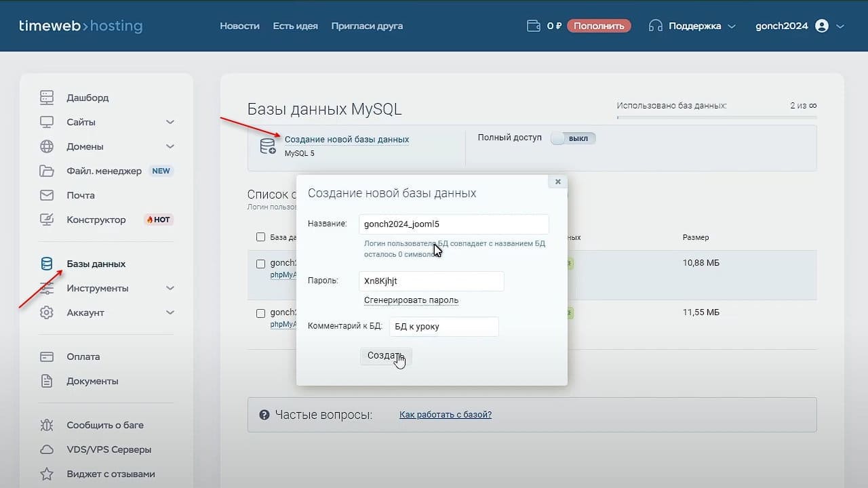Open the gonch2024 account dropdown arrow
This screenshot has height=488, width=868.
(x=840, y=26)
